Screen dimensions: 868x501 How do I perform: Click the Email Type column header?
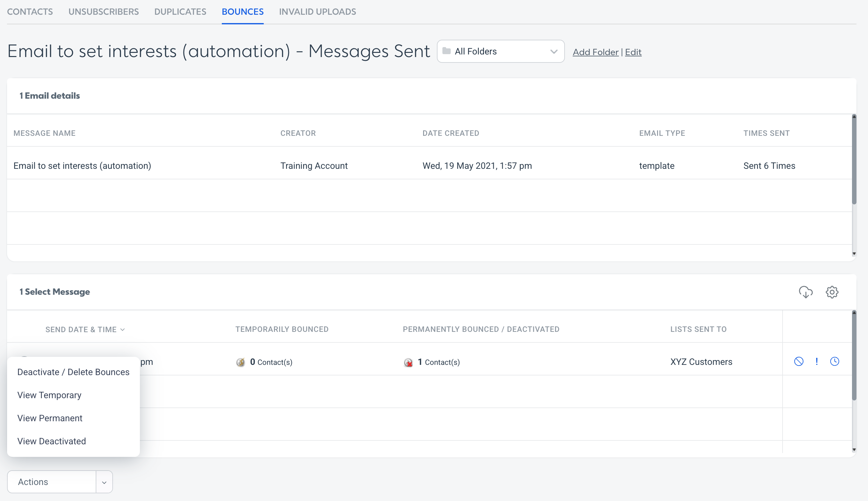pyautogui.click(x=662, y=134)
